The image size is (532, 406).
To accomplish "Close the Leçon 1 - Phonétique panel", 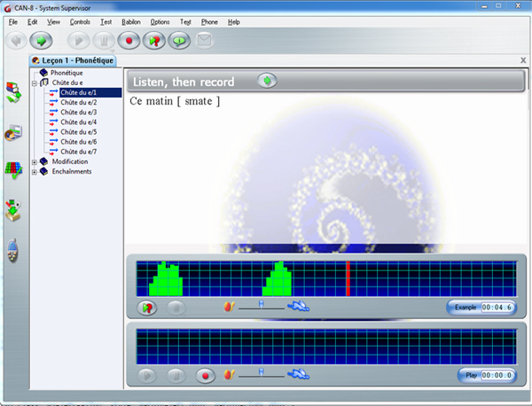I will point(522,59).
